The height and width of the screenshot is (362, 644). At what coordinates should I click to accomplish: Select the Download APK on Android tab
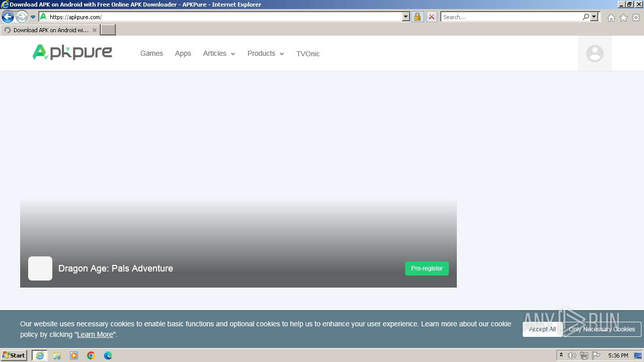[x=50, y=30]
